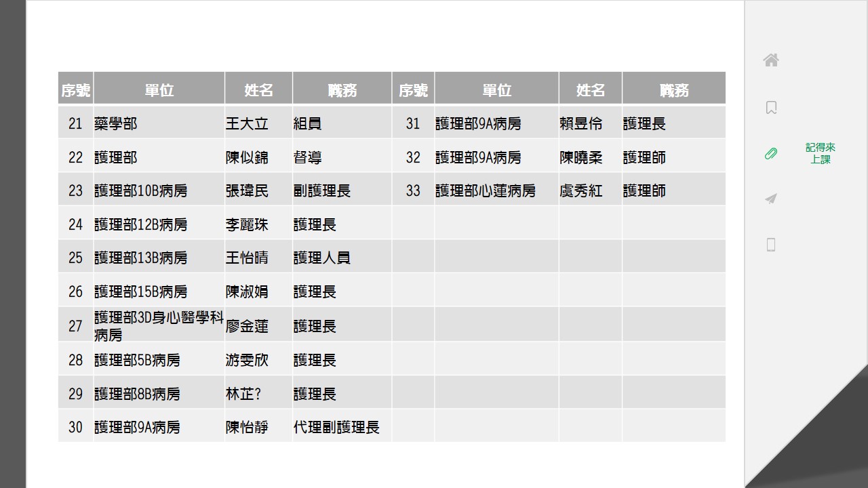
Task: Select unit 護理部13B病房
Action: (140, 258)
